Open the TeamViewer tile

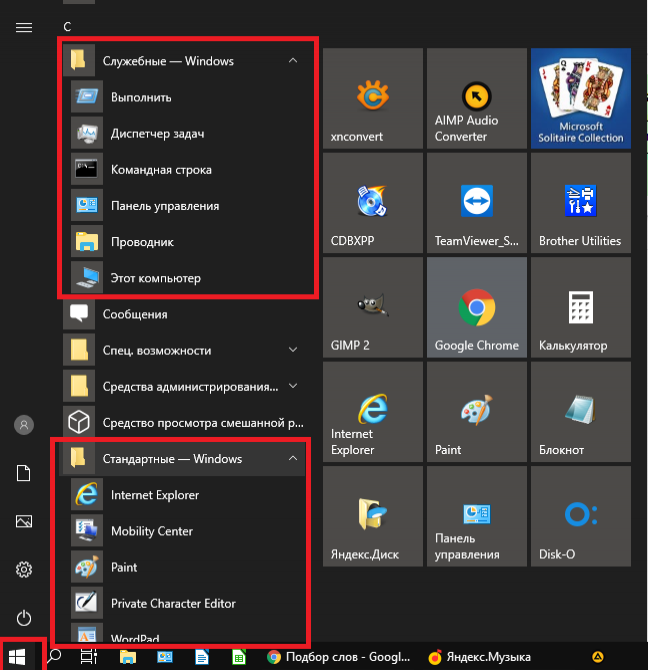(x=476, y=203)
